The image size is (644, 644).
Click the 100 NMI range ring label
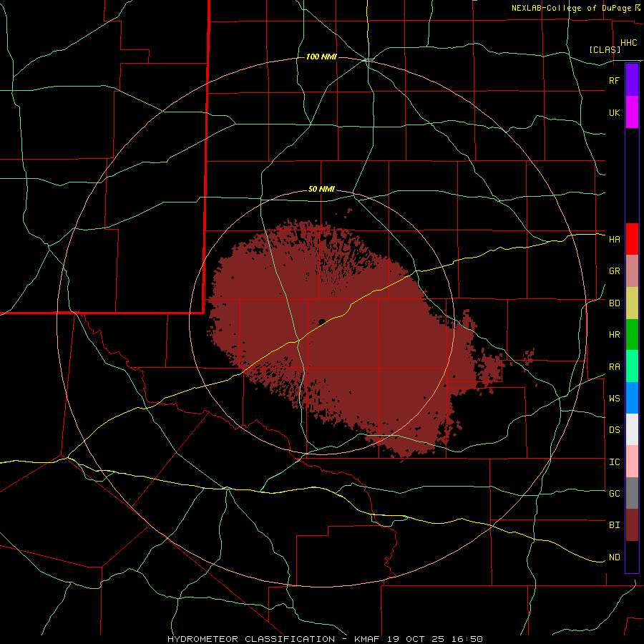point(321,57)
